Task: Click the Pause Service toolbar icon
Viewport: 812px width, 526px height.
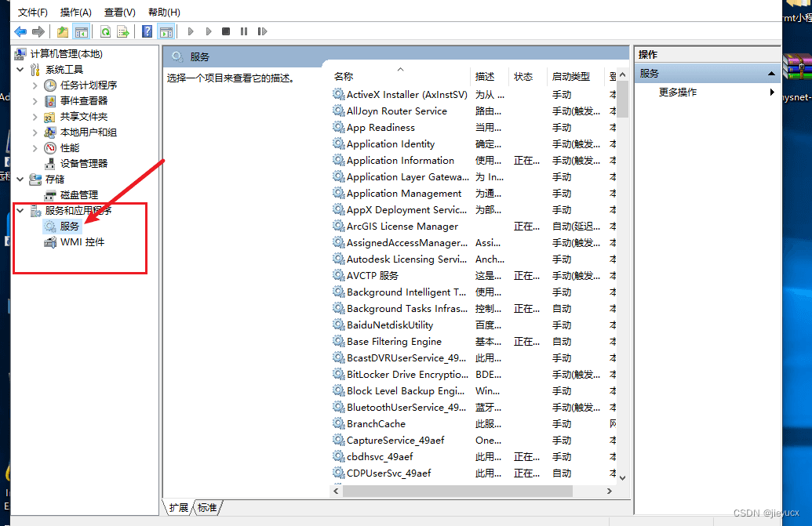Action: pos(244,31)
